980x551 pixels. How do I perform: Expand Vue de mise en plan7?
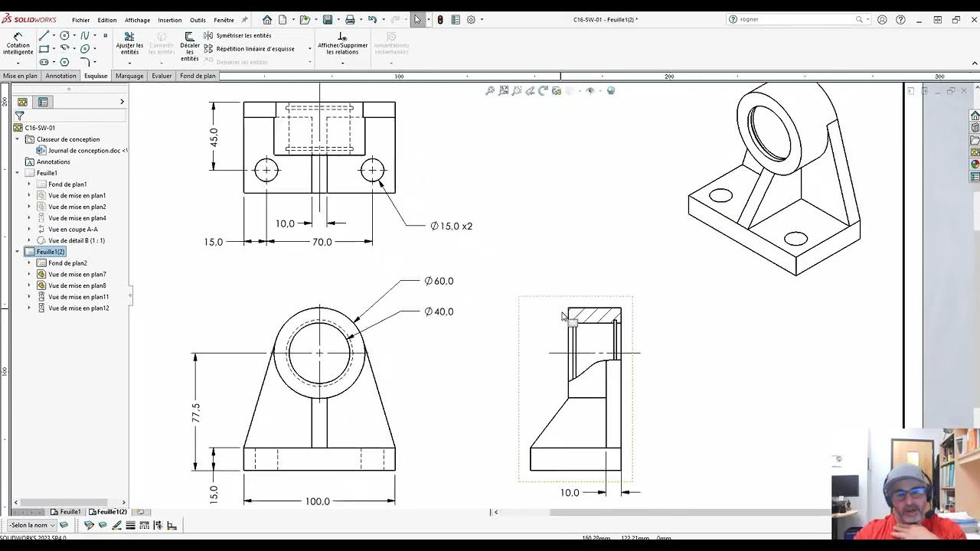click(29, 274)
